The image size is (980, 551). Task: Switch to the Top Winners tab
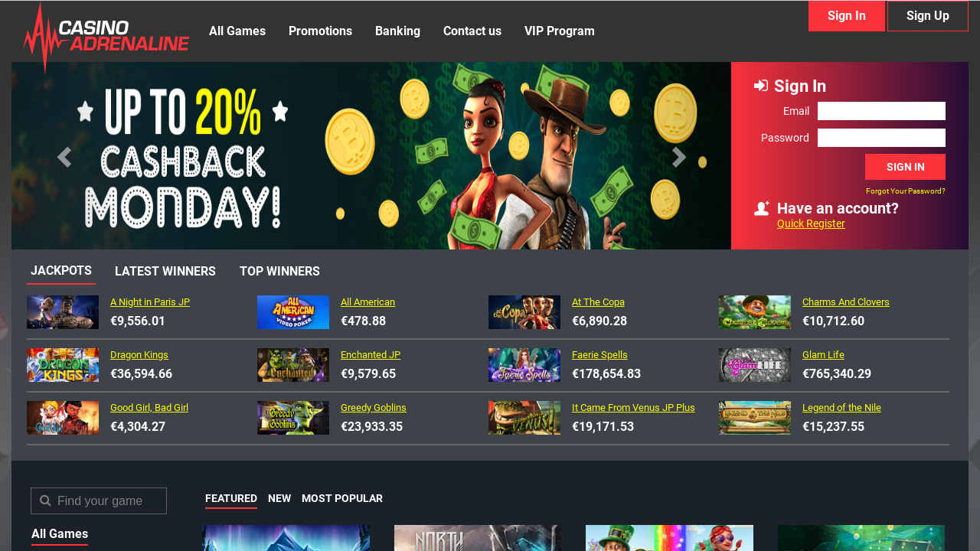point(279,272)
